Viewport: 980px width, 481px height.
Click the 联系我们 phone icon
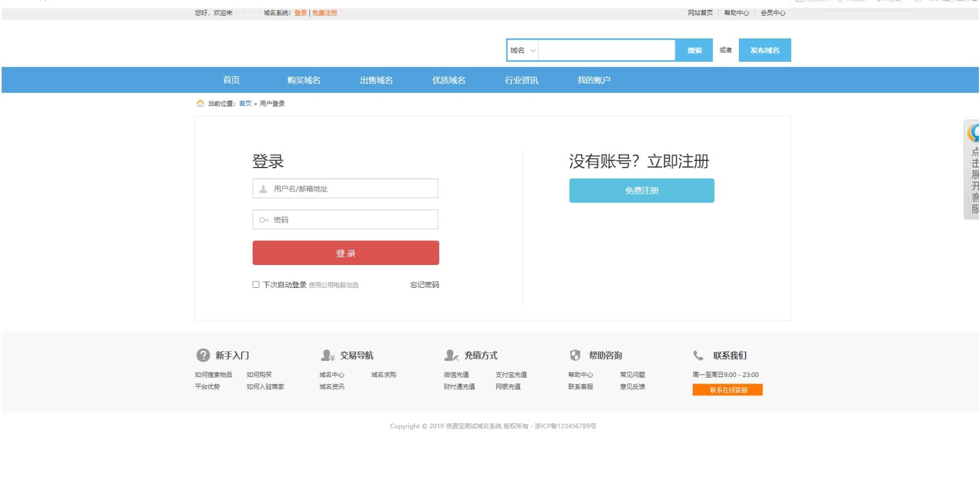click(x=698, y=355)
